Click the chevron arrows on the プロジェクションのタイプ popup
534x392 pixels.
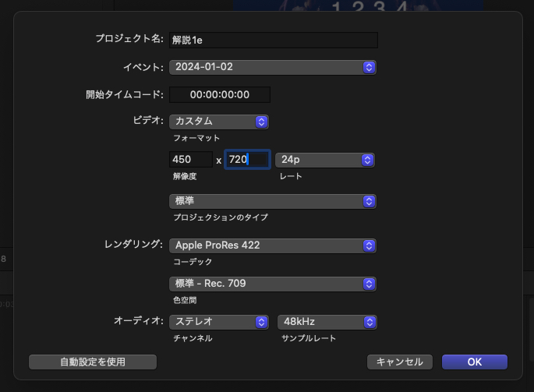pos(370,201)
